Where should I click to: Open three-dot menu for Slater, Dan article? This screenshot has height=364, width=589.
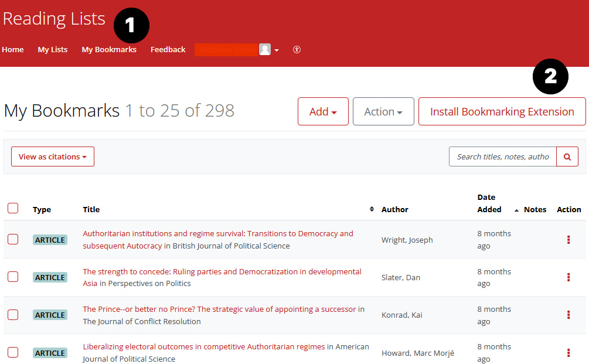tap(568, 277)
